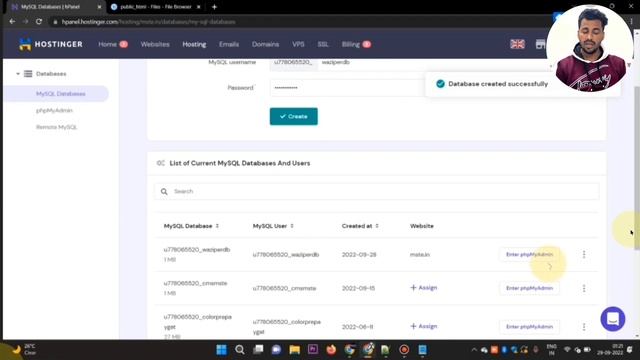Open File Explorer from taskbar
This screenshot has width=640, height=360.
294,350
